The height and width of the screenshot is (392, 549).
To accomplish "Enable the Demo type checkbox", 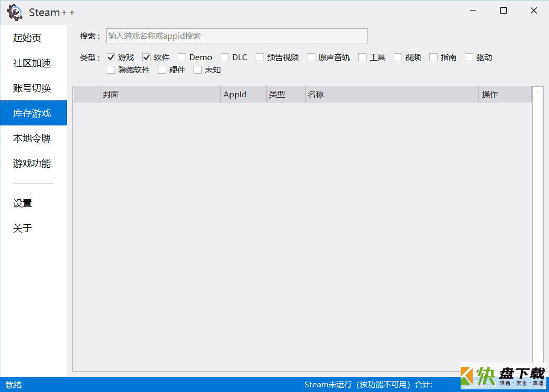I will point(182,57).
